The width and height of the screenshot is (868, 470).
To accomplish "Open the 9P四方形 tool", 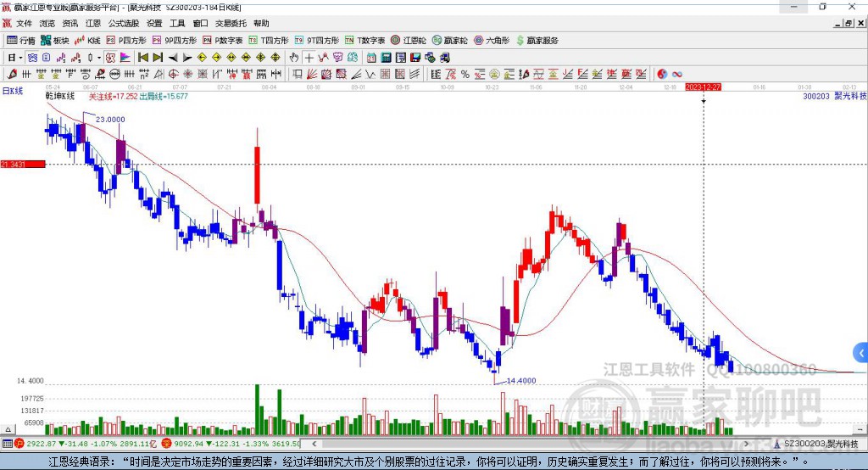I will pyautogui.click(x=175, y=41).
